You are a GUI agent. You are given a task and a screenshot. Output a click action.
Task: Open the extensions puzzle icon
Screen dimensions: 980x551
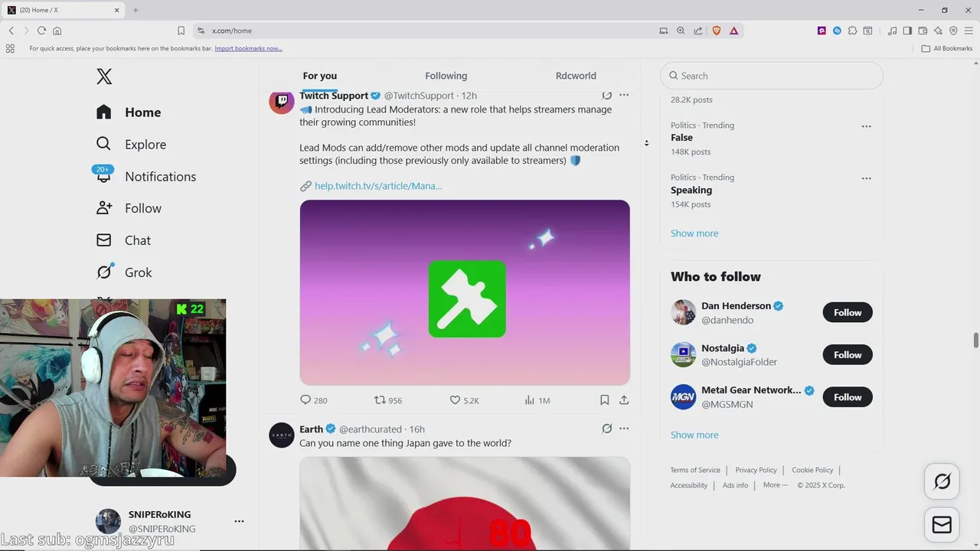pyautogui.click(x=852, y=31)
